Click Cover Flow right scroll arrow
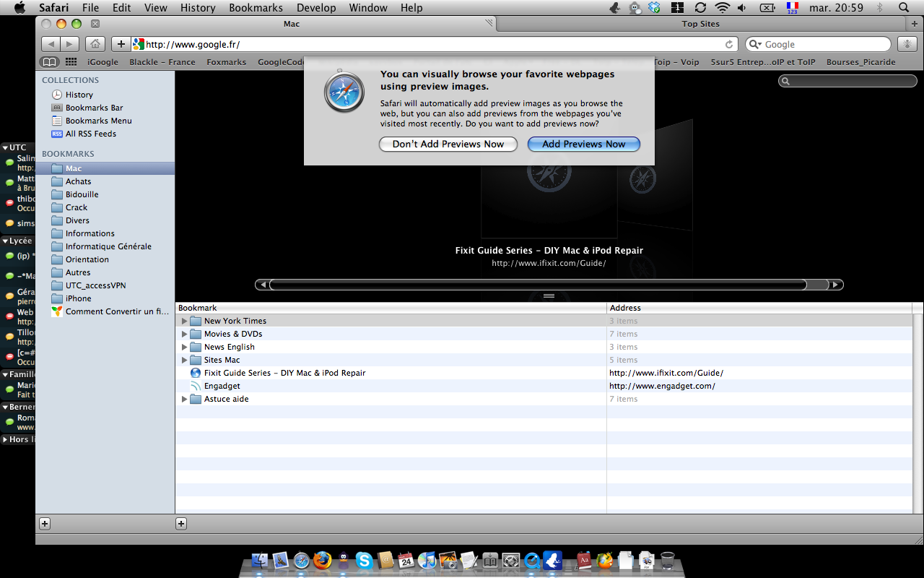Screen dimensions: 924x578 tap(836, 285)
